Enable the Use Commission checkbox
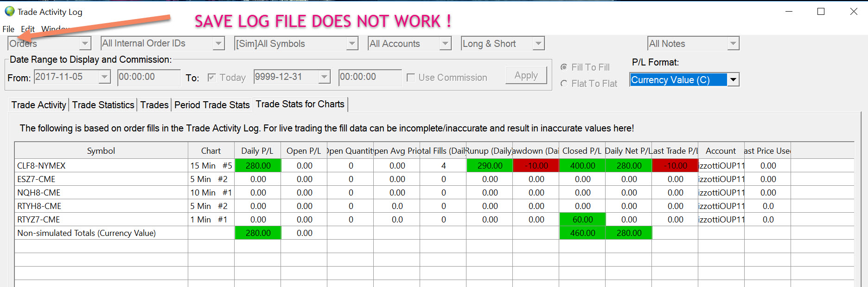Image resolution: width=868 pixels, height=287 pixels. tap(411, 78)
